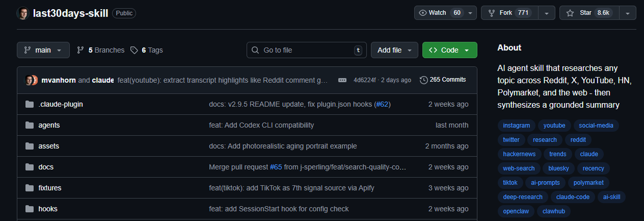This screenshot has width=644, height=221.
Task: Open pull request #65 link
Action: click(276, 167)
